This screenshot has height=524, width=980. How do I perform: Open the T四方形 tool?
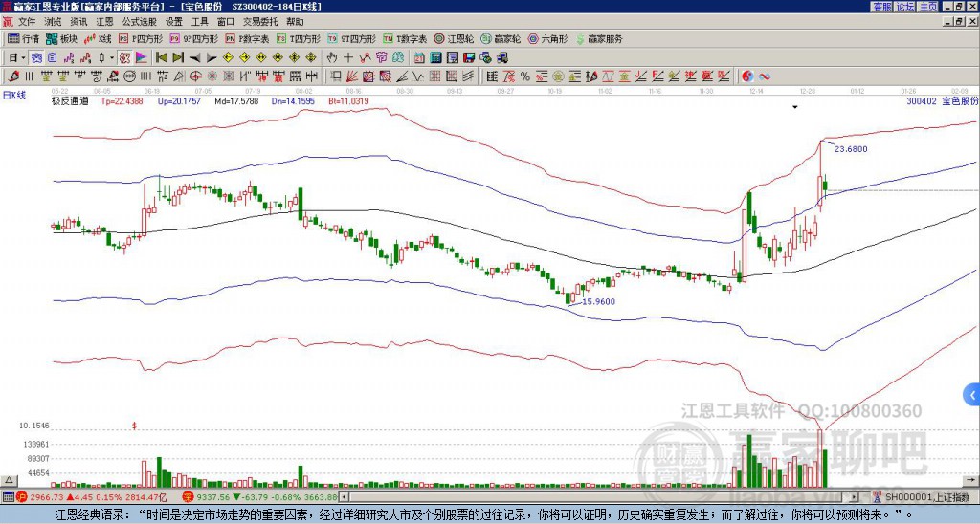[x=299, y=38]
